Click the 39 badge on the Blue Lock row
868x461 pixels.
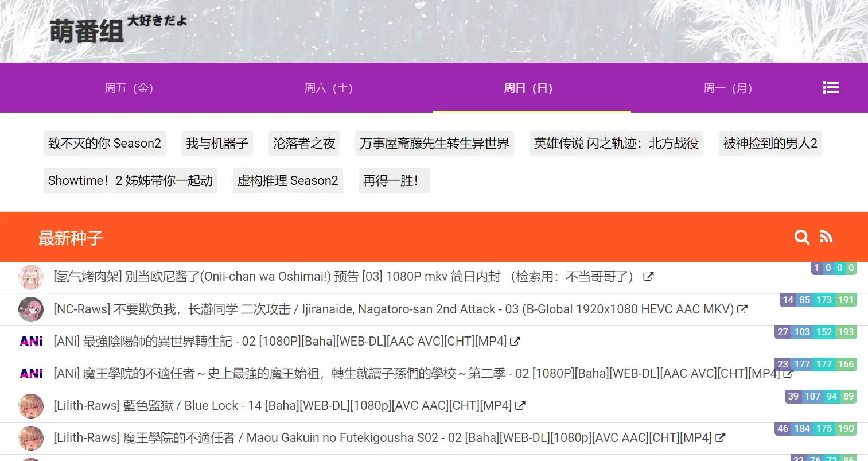793,396
